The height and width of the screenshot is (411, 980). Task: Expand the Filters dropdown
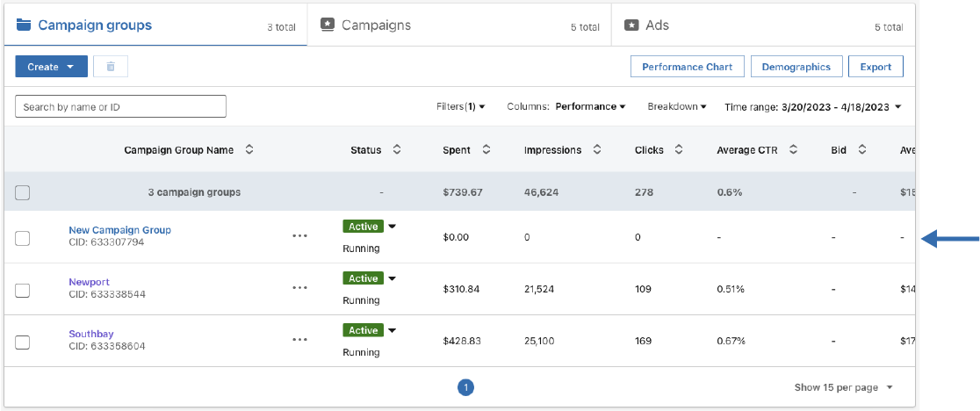tap(461, 107)
